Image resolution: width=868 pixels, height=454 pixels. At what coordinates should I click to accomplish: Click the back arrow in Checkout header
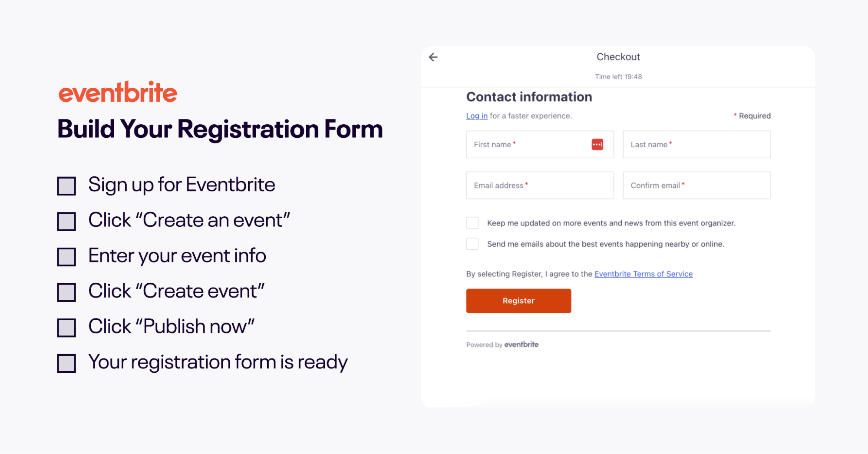433,57
